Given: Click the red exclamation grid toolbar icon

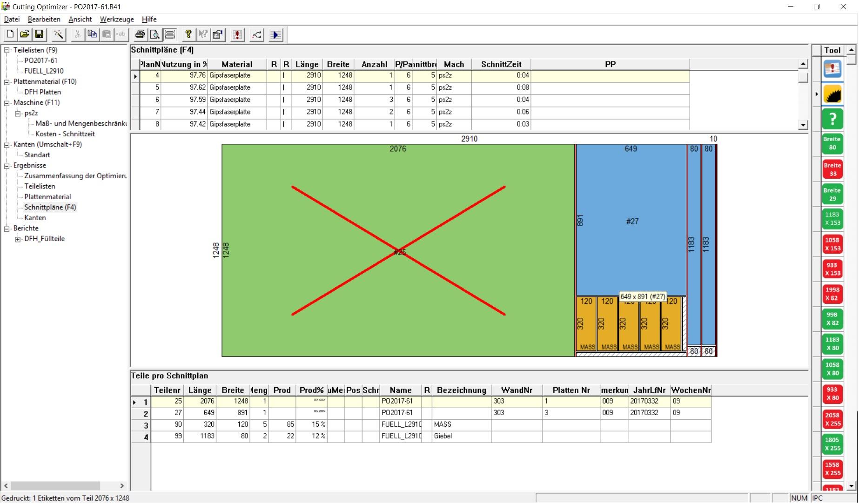Looking at the screenshot, I should [x=237, y=34].
